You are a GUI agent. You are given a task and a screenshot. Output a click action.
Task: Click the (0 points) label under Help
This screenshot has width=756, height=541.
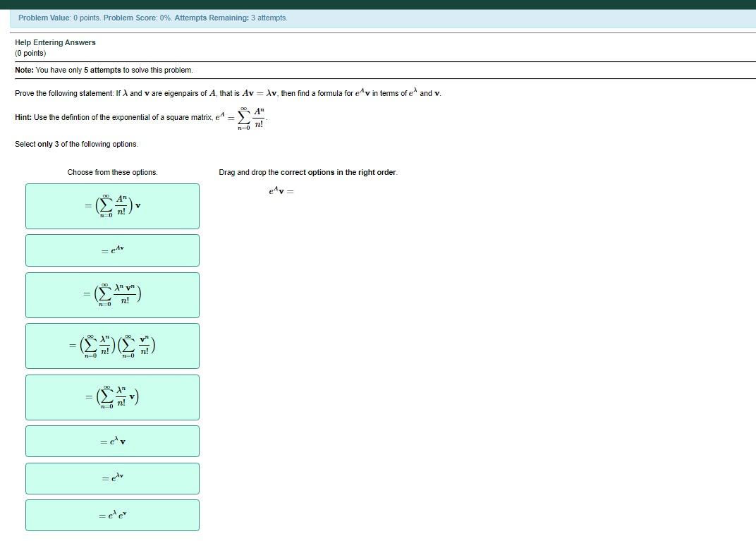30,52
